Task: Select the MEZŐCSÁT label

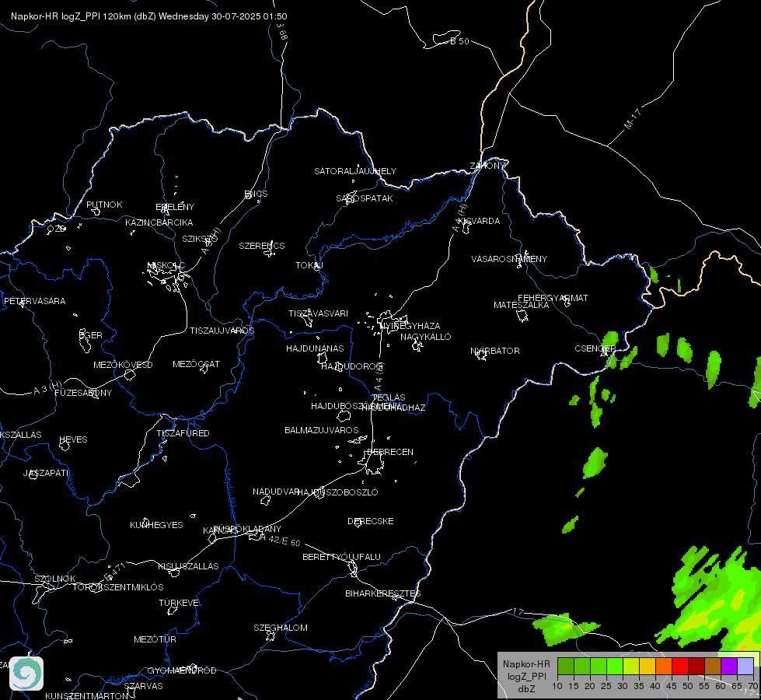Action: click(x=196, y=364)
